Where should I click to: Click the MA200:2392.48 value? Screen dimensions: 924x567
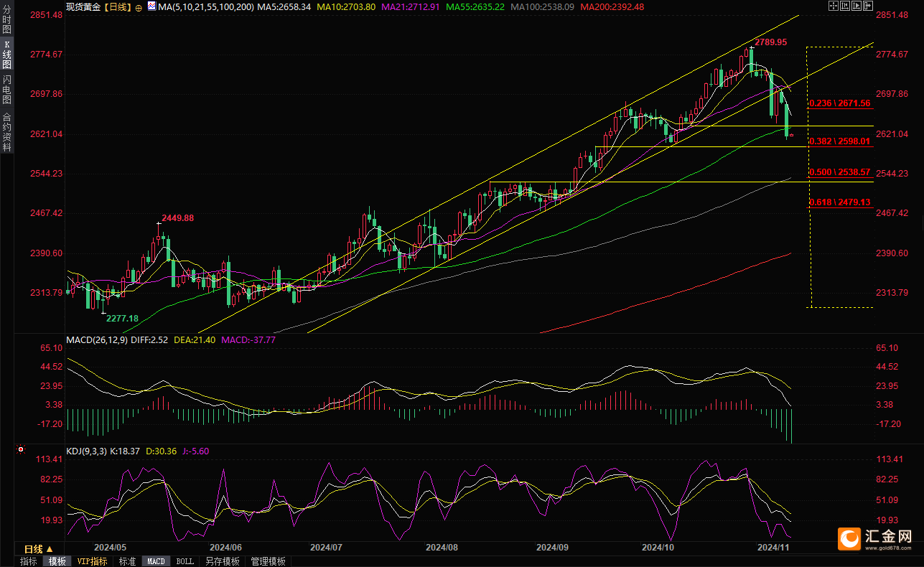click(612, 6)
